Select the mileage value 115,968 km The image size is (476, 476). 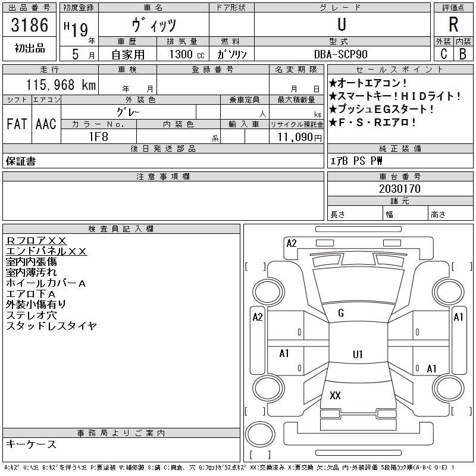click(x=61, y=85)
